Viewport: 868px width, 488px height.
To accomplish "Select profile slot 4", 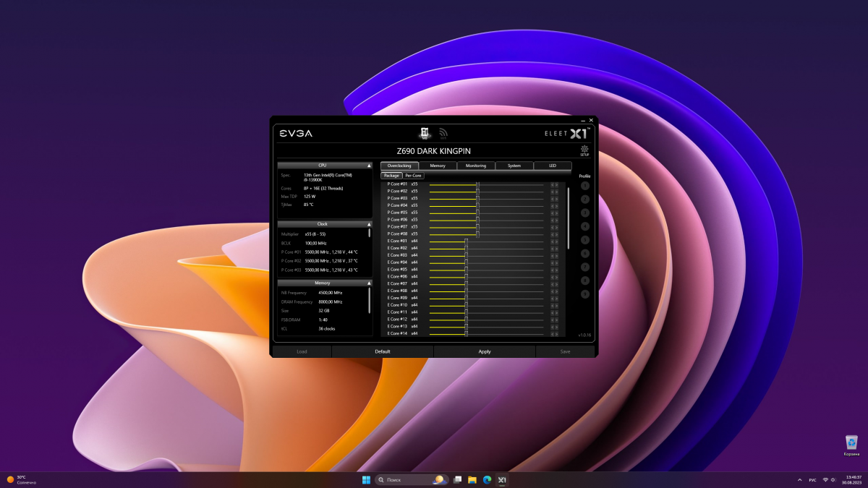I will pos(585,226).
